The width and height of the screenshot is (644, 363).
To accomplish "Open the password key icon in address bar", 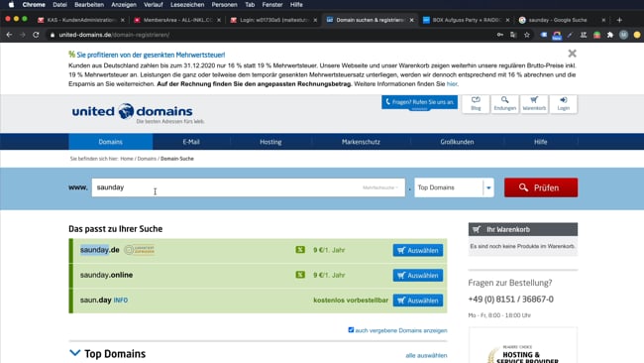I will pyautogui.click(x=499, y=35).
